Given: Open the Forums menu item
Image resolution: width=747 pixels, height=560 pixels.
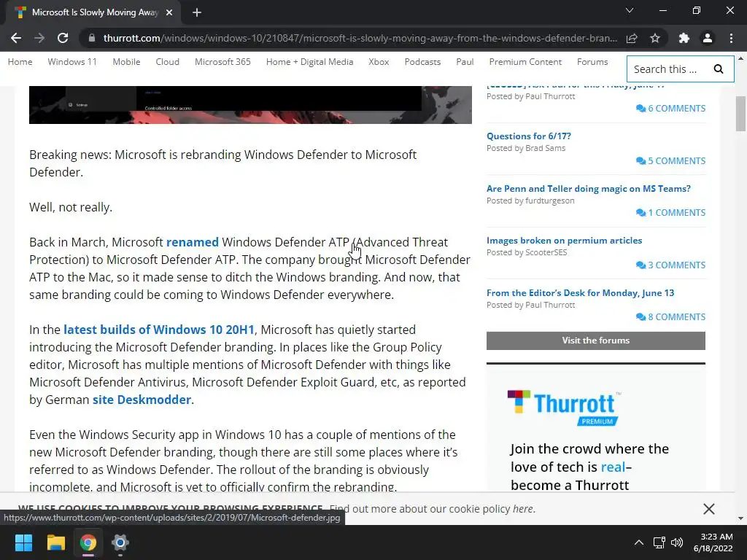Looking at the screenshot, I should (592, 62).
